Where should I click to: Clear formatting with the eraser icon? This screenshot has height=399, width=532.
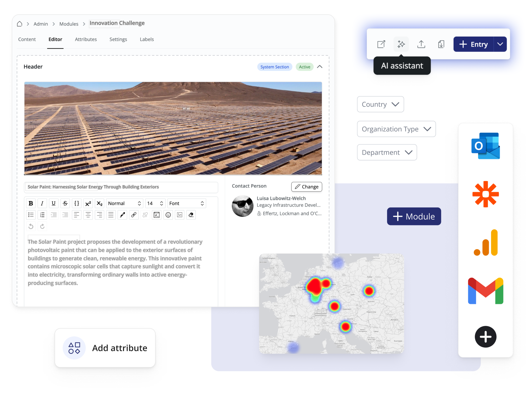pyautogui.click(x=191, y=215)
